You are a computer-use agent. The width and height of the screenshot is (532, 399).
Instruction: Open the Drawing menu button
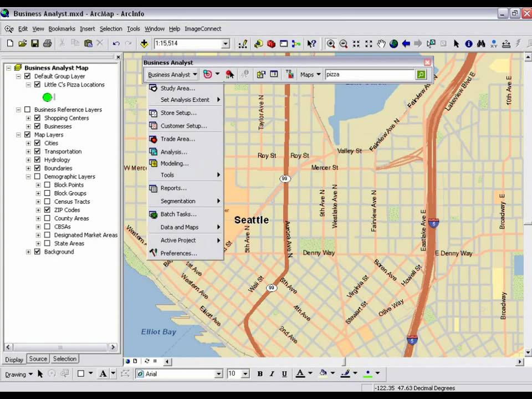(19, 374)
